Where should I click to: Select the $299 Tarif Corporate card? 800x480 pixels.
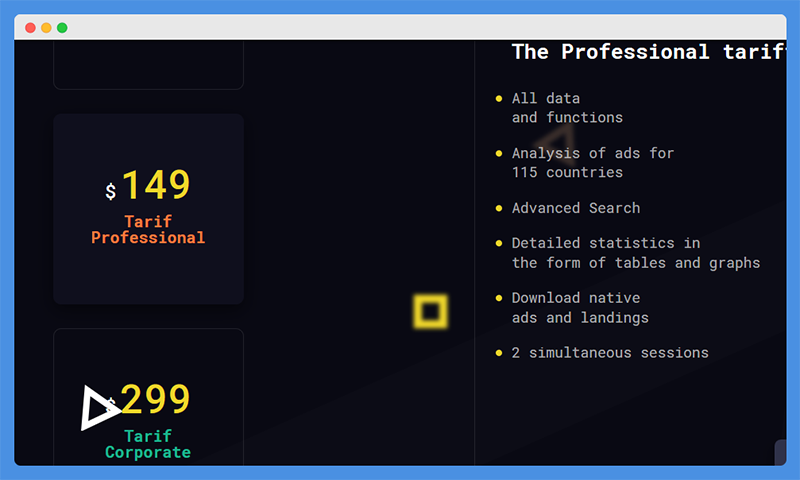tap(148, 397)
